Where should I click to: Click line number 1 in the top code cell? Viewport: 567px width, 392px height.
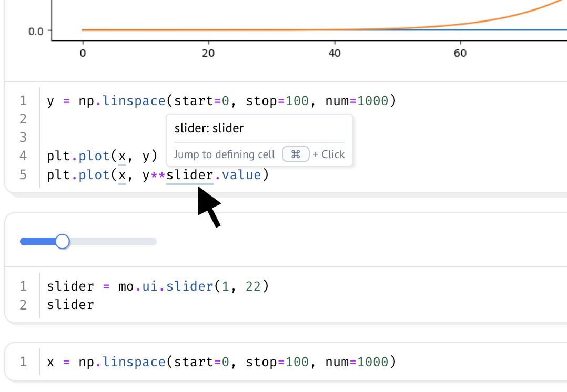click(23, 100)
